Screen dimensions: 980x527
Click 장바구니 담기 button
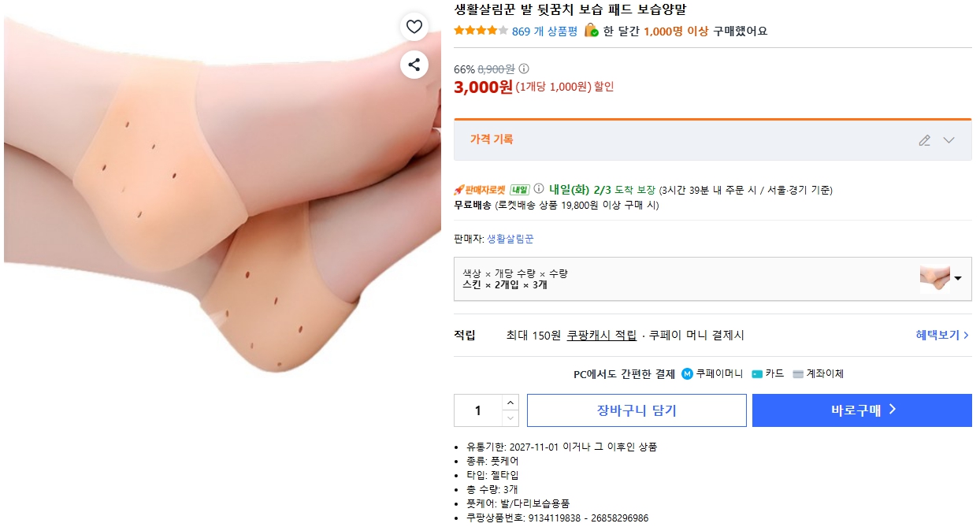tap(637, 410)
